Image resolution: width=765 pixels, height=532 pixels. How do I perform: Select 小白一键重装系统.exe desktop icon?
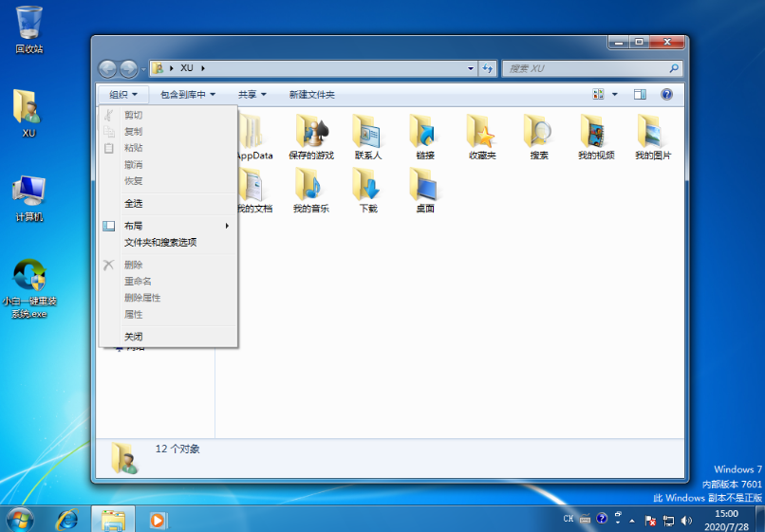click(x=29, y=287)
